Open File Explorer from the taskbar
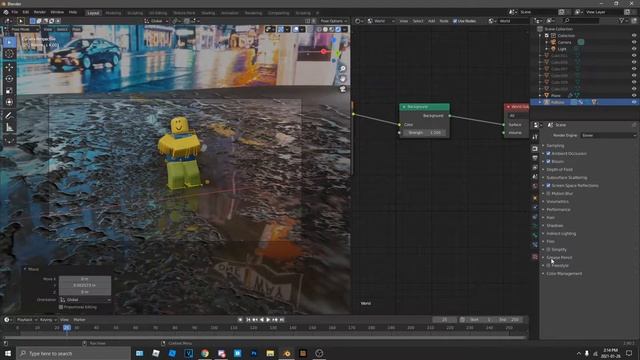The image size is (640, 360). [x=270, y=353]
